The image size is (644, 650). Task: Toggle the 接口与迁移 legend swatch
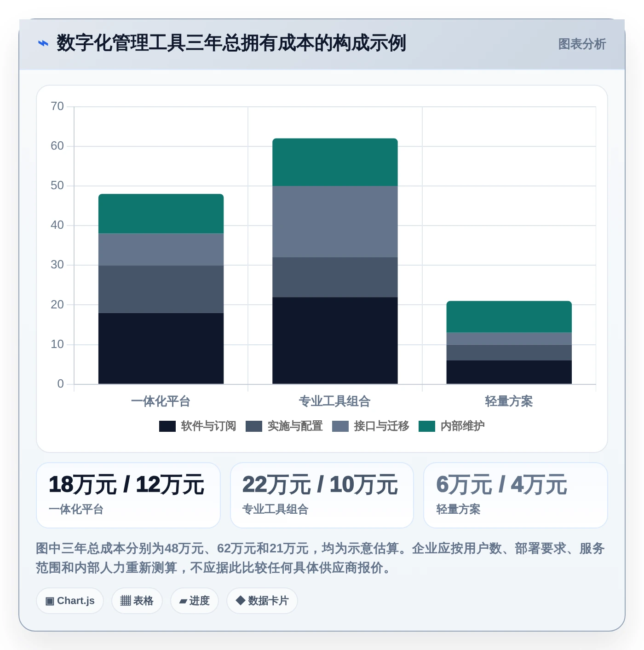[340, 426]
